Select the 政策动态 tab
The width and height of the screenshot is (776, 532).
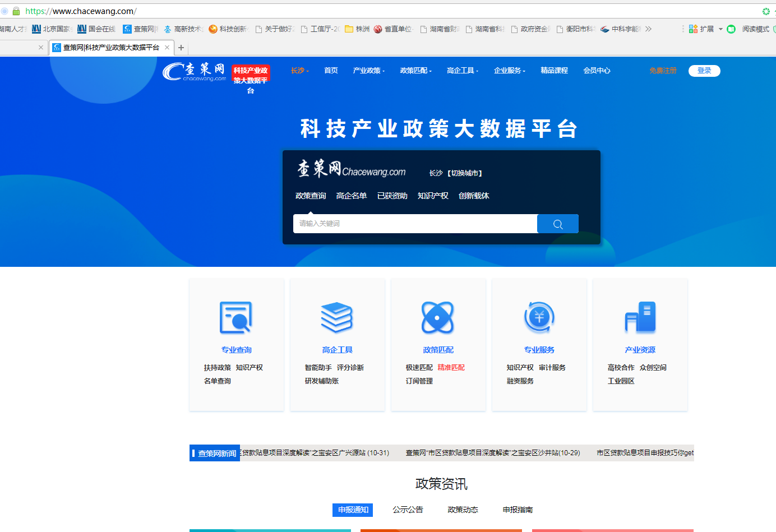tap(463, 510)
